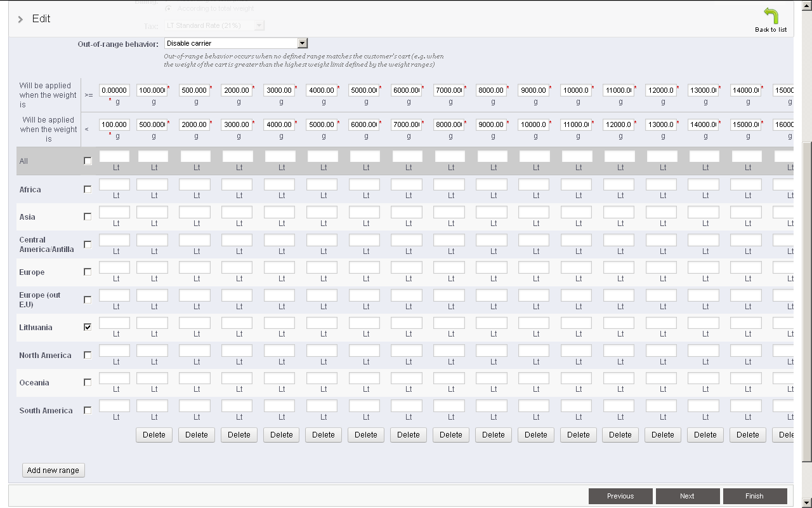
Task: Delete the 5000–6000 g weight range
Action: 366,435
